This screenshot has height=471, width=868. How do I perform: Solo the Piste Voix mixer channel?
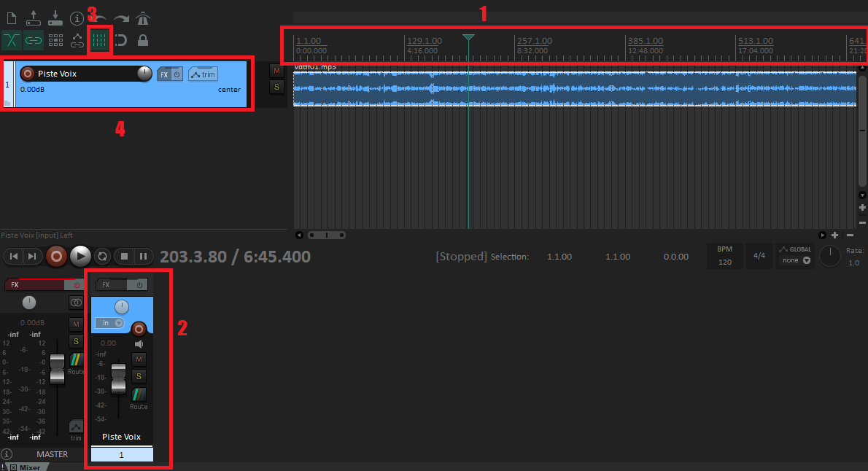(x=138, y=376)
